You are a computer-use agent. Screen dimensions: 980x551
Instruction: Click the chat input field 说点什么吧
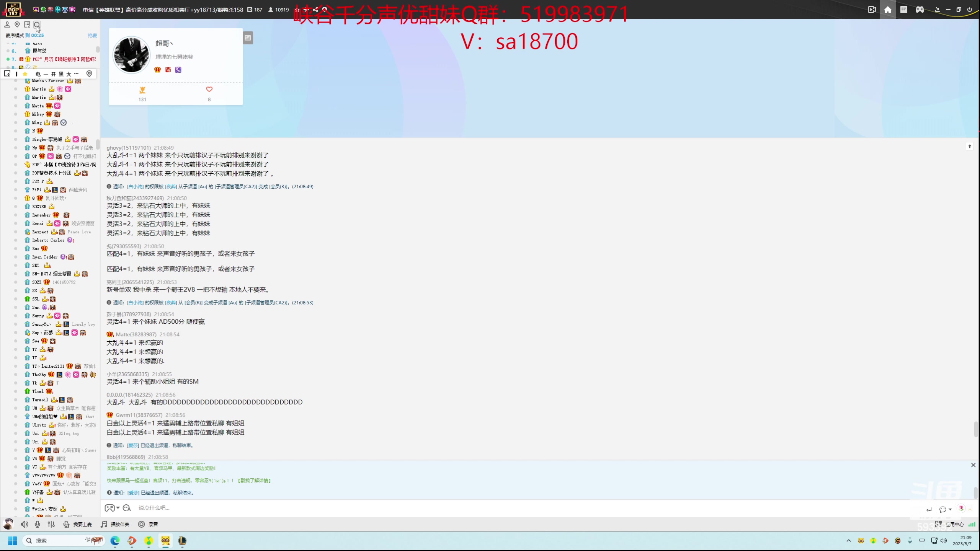coord(528,508)
